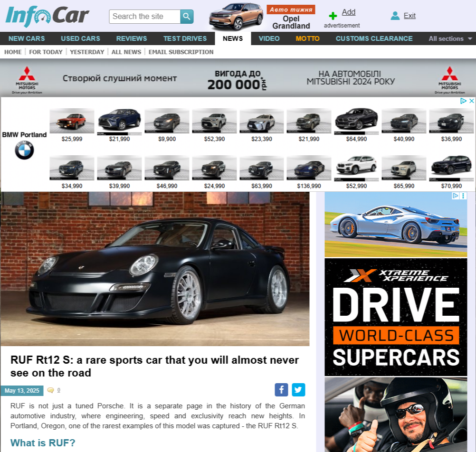Open the blue Lexus priced $21,990
The image size is (476, 452).
point(119,121)
